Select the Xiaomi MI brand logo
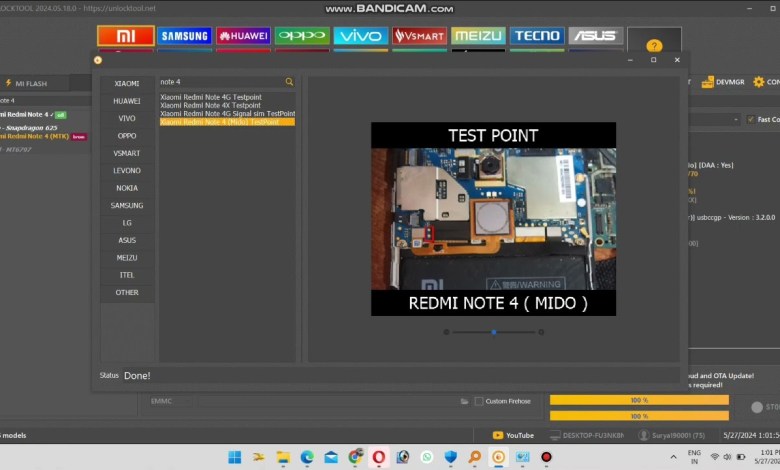 click(126, 36)
